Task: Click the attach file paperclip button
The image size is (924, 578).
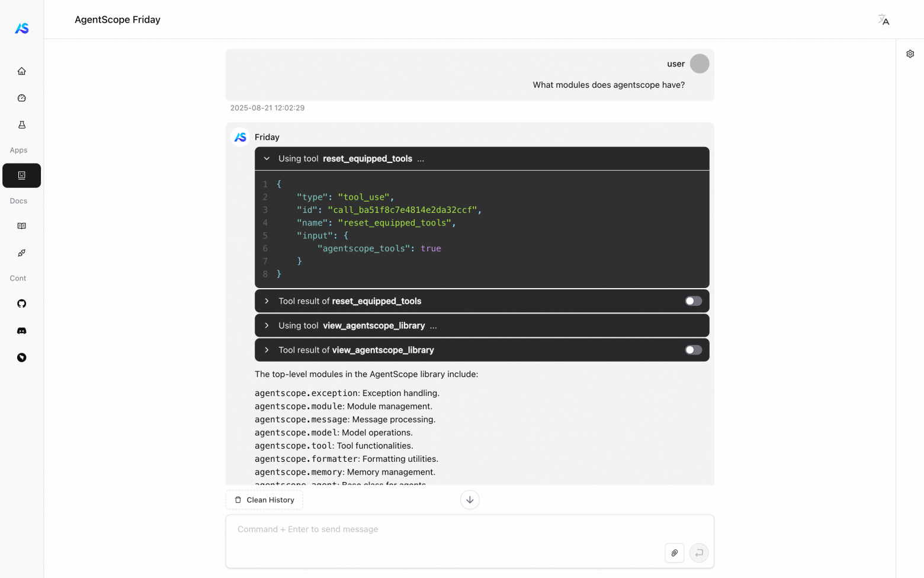Action: (x=674, y=553)
